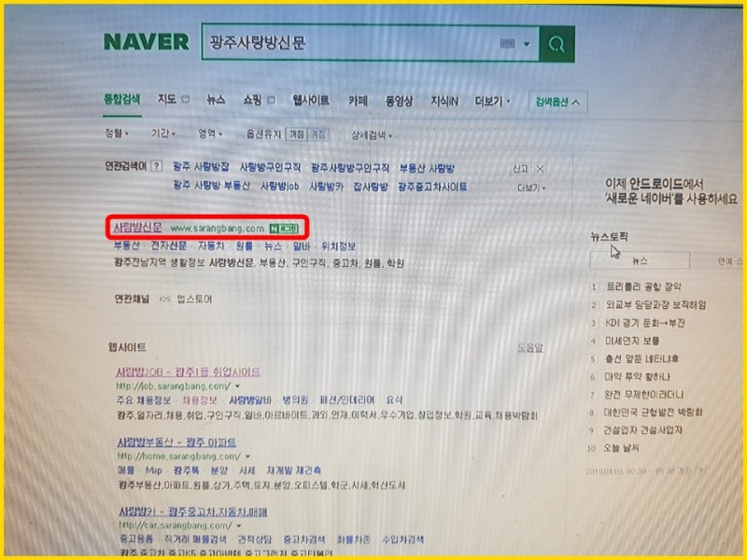Expand arrow next to job.sarangbang.com URL

click(x=237, y=386)
